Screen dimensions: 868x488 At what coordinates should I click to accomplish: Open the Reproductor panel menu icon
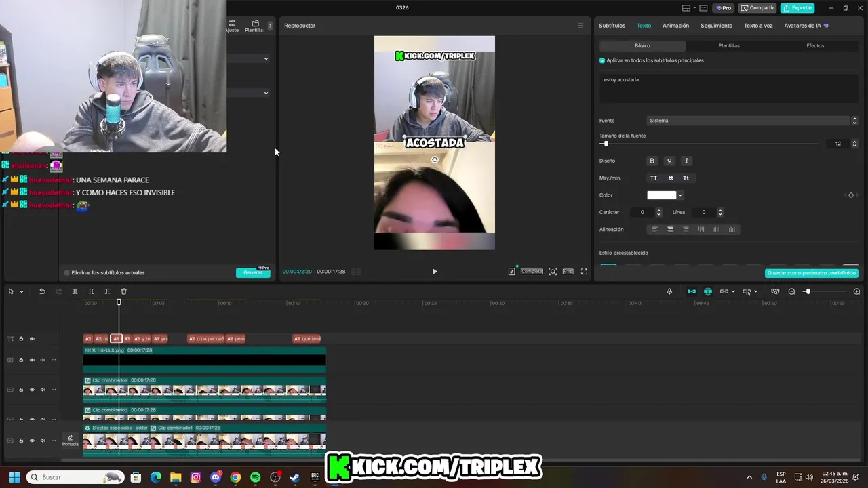580,26
